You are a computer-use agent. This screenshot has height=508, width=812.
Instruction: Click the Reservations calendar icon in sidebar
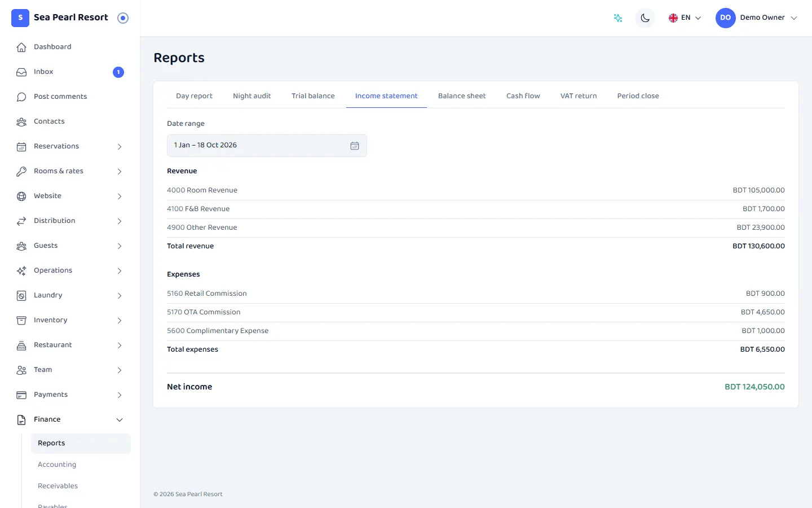click(x=21, y=147)
